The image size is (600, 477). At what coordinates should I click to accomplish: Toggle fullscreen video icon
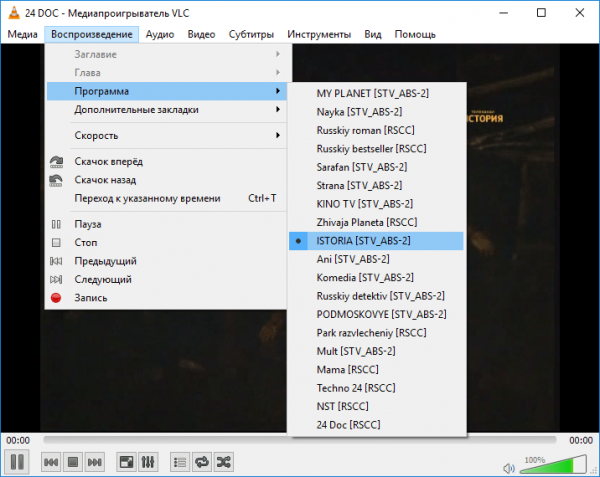tap(126, 462)
